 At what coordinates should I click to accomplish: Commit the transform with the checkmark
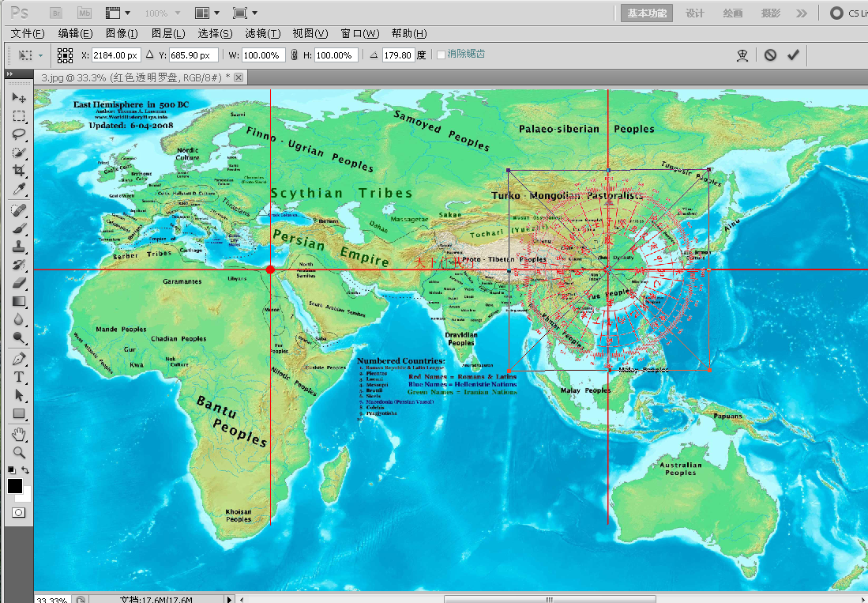tap(793, 55)
